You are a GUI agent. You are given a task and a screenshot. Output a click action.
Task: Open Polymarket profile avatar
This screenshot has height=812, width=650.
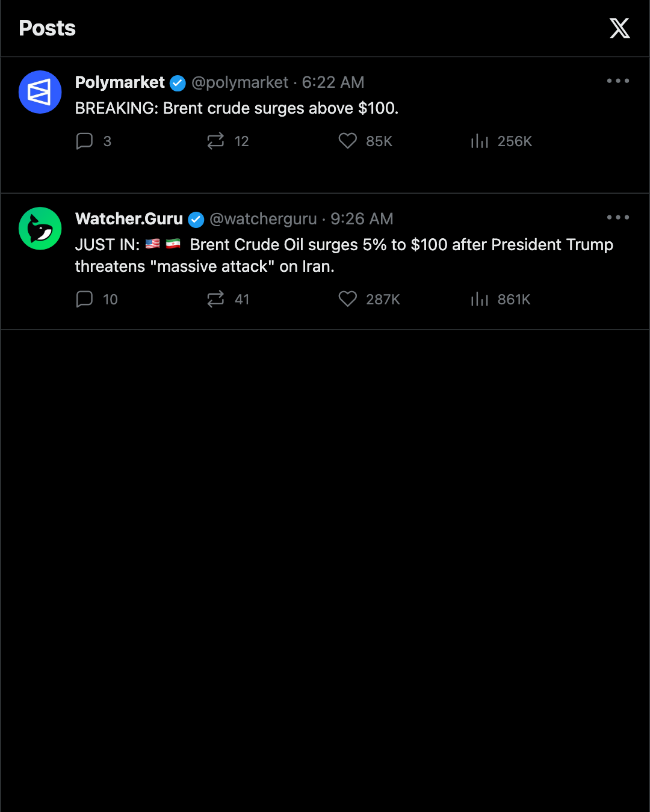(x=40, y=92)
